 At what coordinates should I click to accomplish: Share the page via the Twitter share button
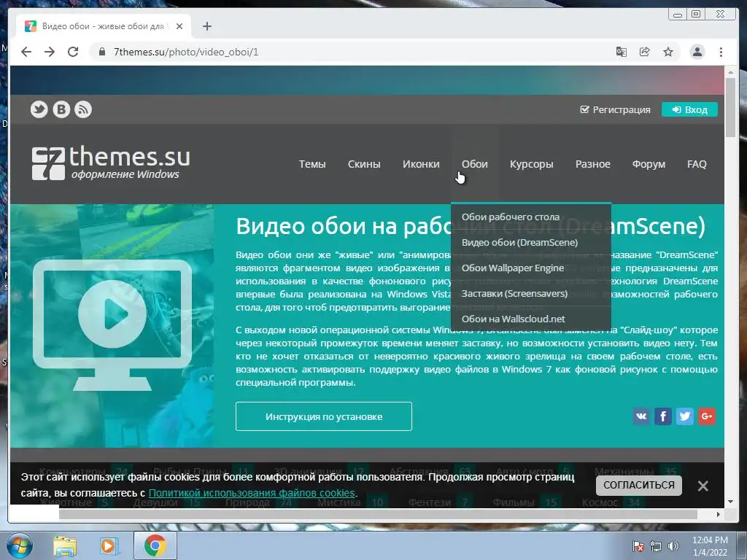click(685, 416)
